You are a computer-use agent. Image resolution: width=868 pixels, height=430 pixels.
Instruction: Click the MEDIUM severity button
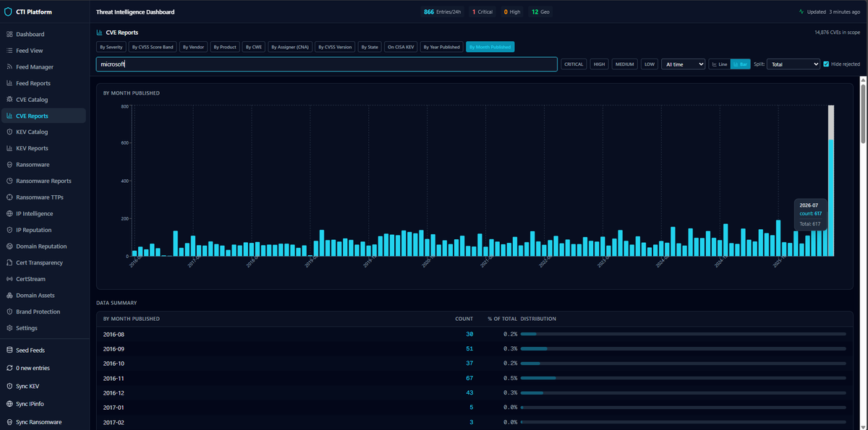pos(625,64)
